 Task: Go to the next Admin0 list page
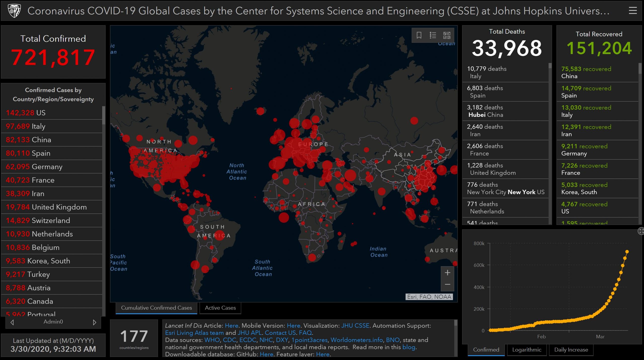point(95,322)
